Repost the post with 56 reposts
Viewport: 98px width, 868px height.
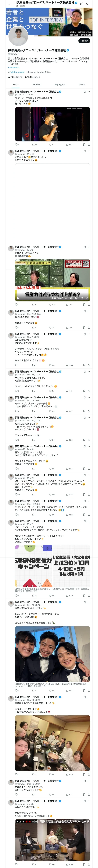[x=34, y=145]
